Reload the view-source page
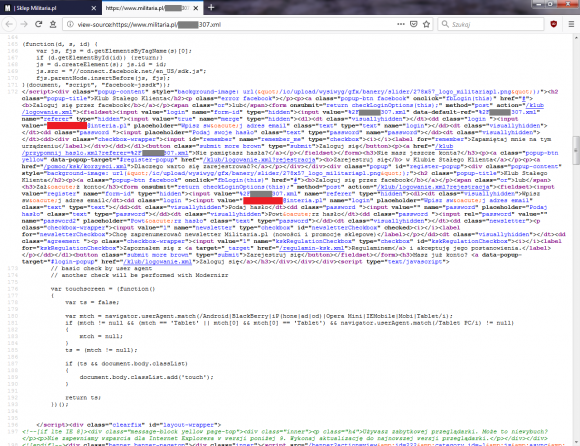Viewport: 580px width, 446px height. pyautogui.click(x=38, y=24)
